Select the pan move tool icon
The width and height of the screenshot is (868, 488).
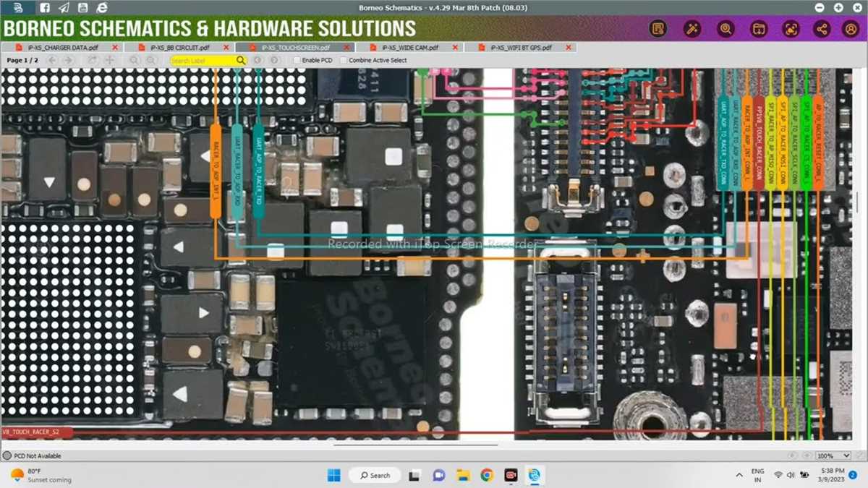tap(109, 61)
